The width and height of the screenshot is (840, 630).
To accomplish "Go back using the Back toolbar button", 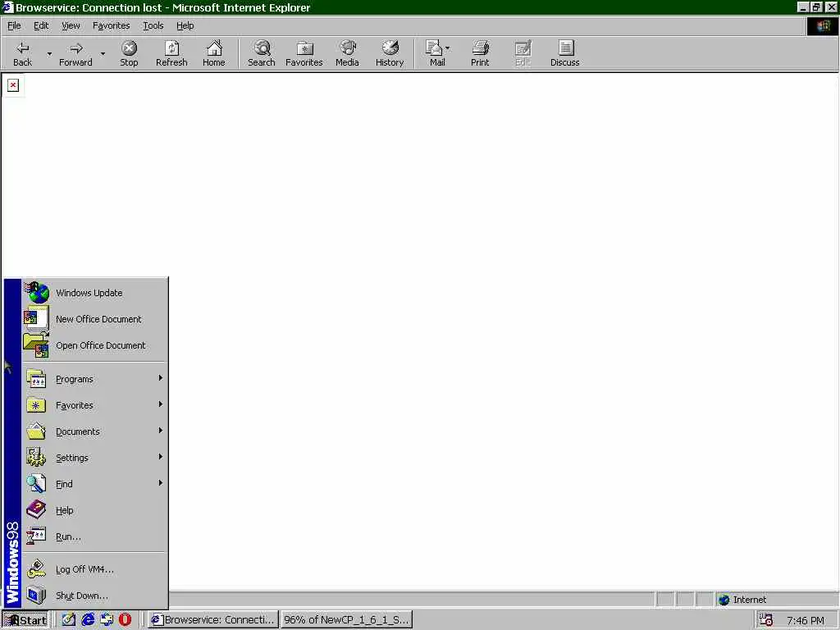I will pos(22,53).
